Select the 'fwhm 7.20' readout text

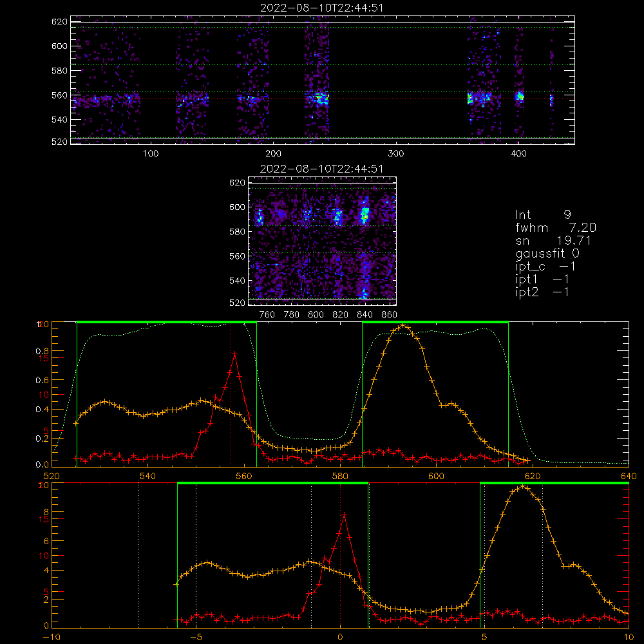[556, 227]
